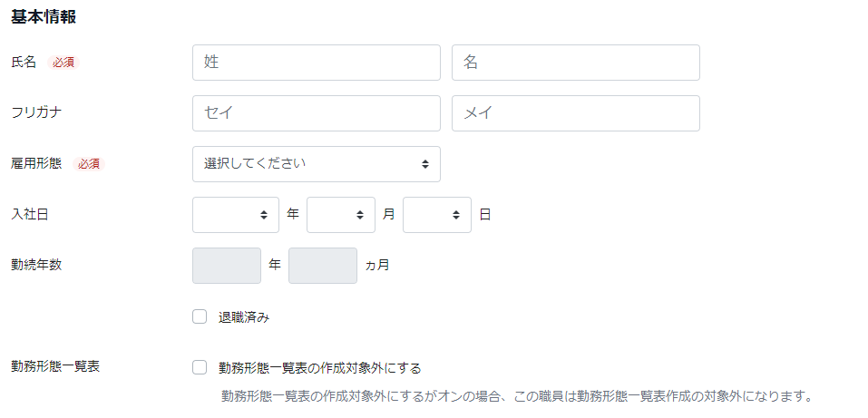
Task: Open the 入社日 year dropdown before 年
Action: [x=236, y=215]
